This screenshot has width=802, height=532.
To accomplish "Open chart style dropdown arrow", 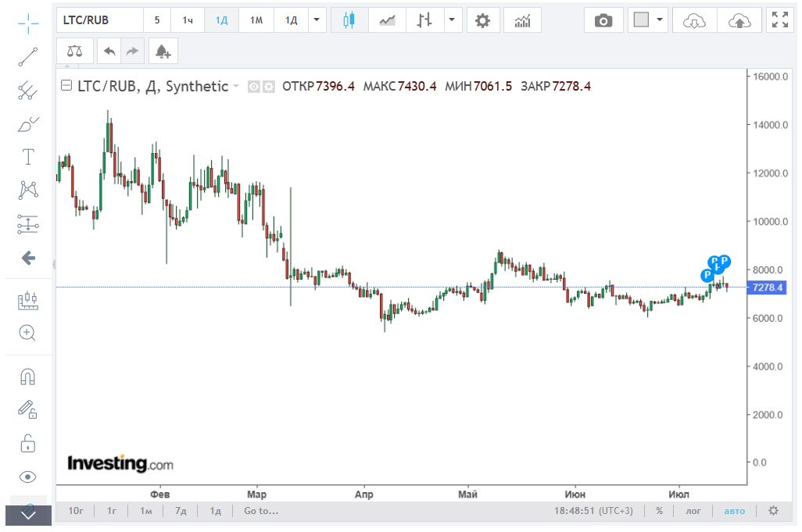I will tap(452, 20).
